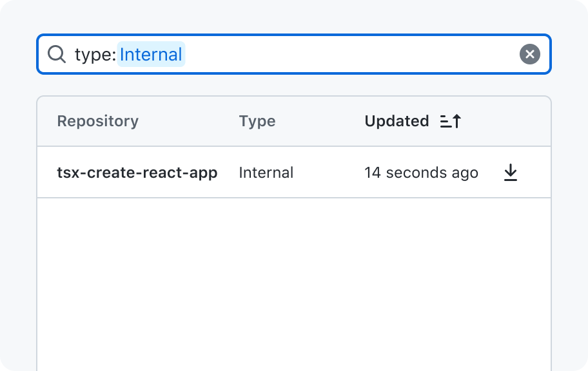Open the tsx-create-react-app repository name
Viewport: 588px width, 371px height.
(137, 173)
